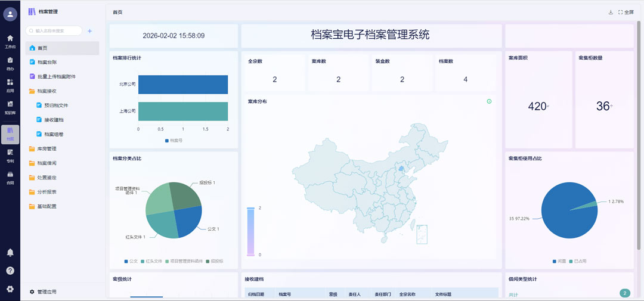Image resolution: width=644 pixels, height=301 pixels.
Task: Open the 待办 todo icon
Action: [10, 63]
